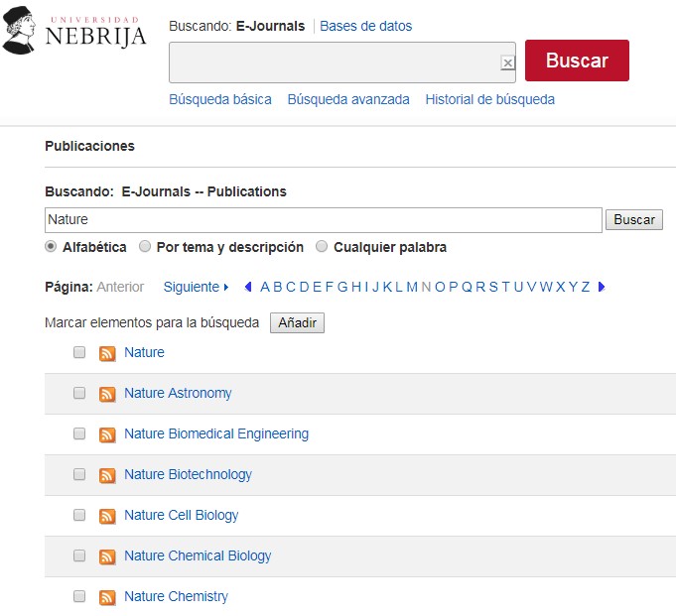Click RSS icon beside Nature Chemistry
676x616 pixels.
(x=107, y=597)
